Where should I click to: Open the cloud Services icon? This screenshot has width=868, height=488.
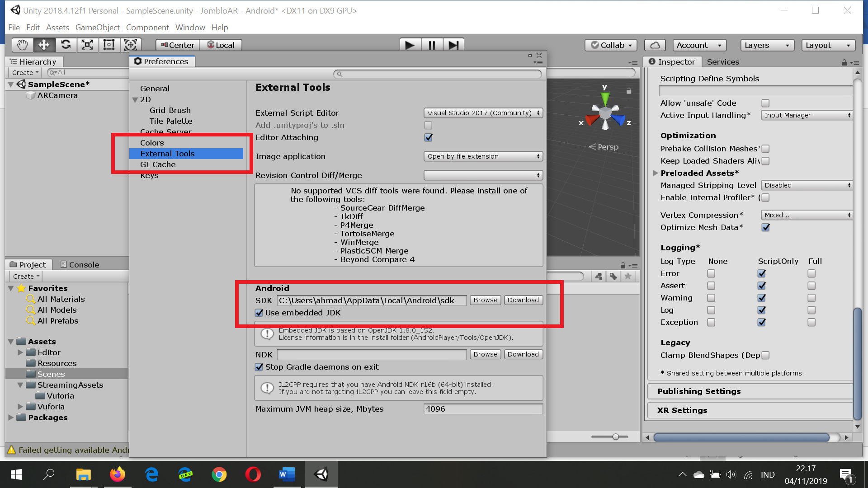655,45
